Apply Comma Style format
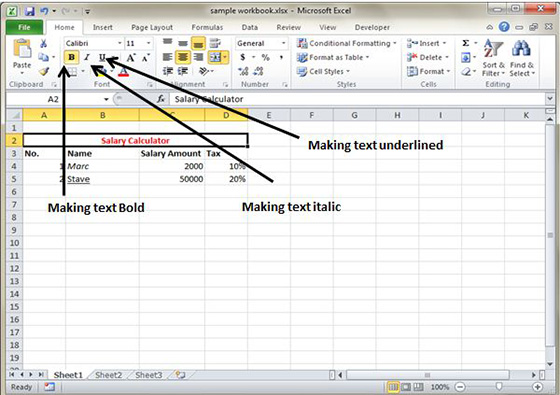 (x=281, y=57)
